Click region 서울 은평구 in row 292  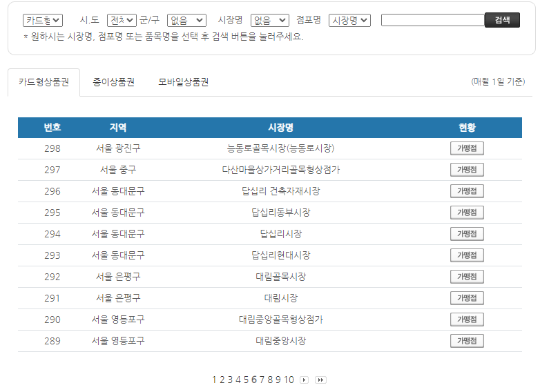point(118,277)
